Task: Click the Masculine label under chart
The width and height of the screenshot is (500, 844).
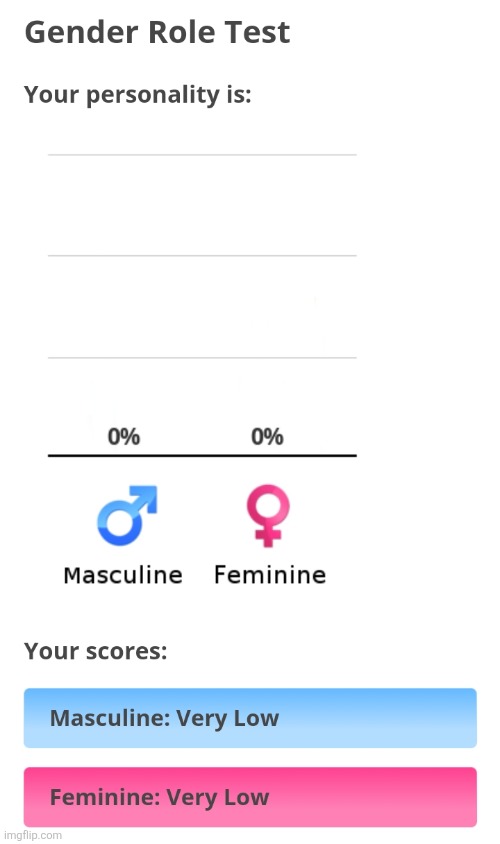Action: coord(123,575)
